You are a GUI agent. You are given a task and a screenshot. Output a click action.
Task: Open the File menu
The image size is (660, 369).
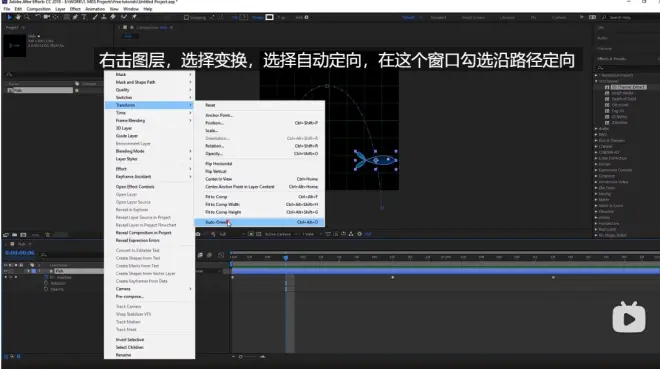click(x=7, y=9)
